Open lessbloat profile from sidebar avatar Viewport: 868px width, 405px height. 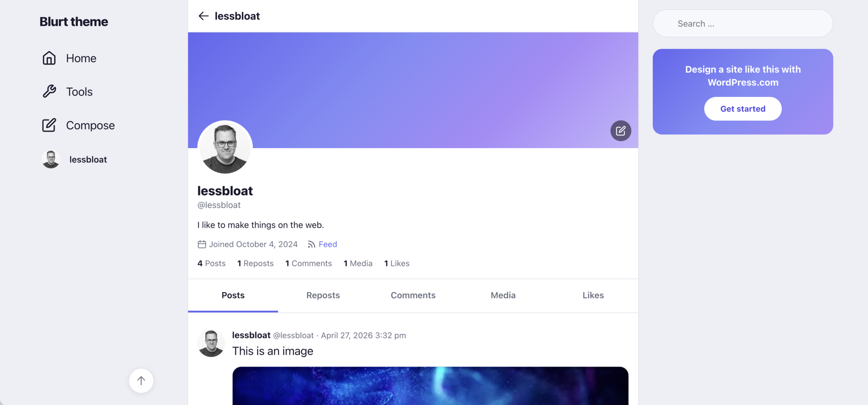51,159
